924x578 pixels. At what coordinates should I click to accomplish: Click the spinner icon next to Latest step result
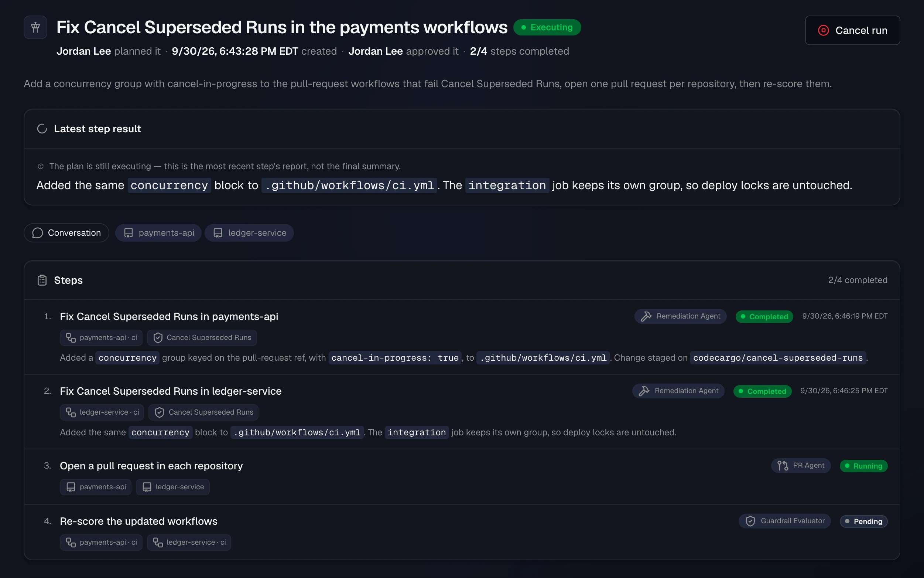[42, 129]
